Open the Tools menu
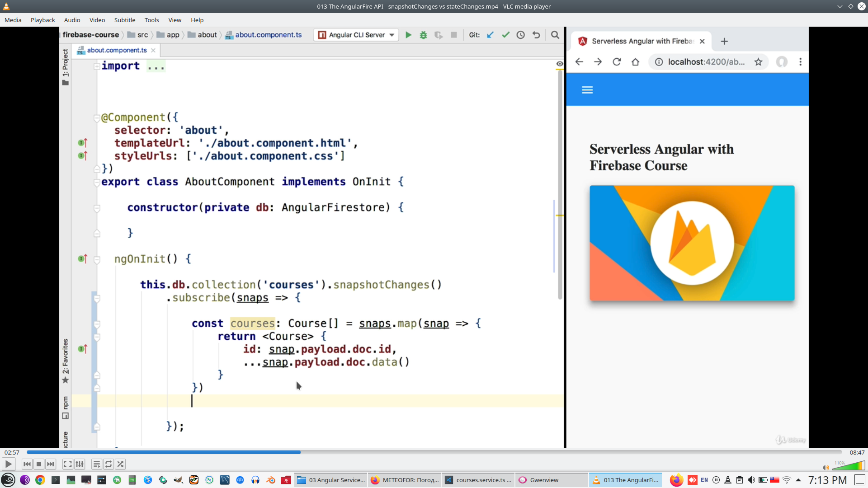Viewport: 868px width, 488px height. pyautogui.click(x=151, y=20)
